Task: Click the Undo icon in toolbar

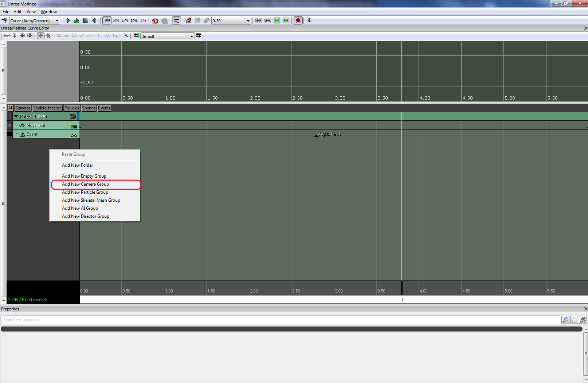Action: [x=155, y=20]
